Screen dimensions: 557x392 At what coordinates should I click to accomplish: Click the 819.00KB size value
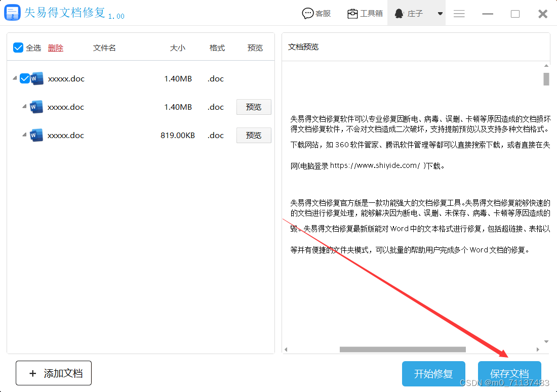[x=178, y=136]
